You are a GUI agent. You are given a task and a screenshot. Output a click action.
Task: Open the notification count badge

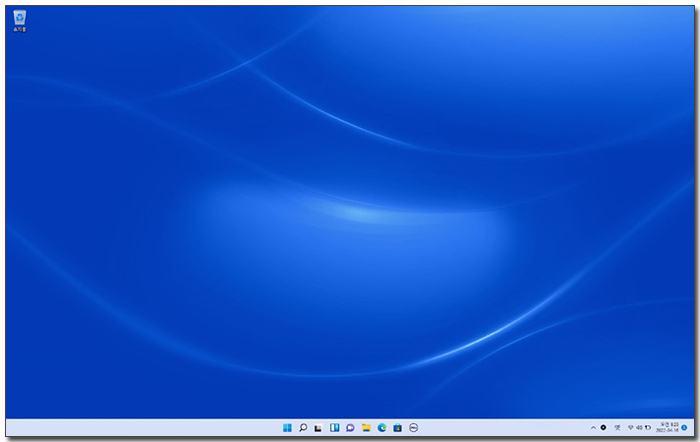(x=684, y=428)
